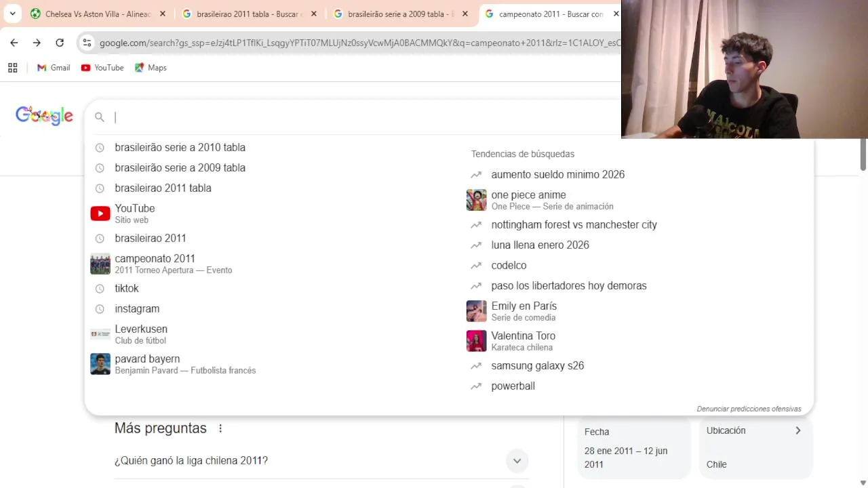868x488 pixels.
Task: Open Más preguntas options menu dots
Action: pyautogui.click(x=220, y=428)
